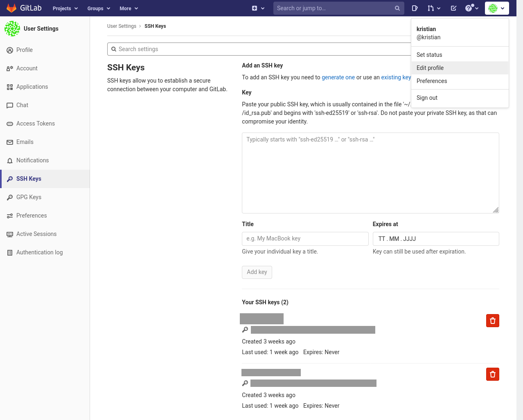Click the 'generate one' link

pos(338,77)
